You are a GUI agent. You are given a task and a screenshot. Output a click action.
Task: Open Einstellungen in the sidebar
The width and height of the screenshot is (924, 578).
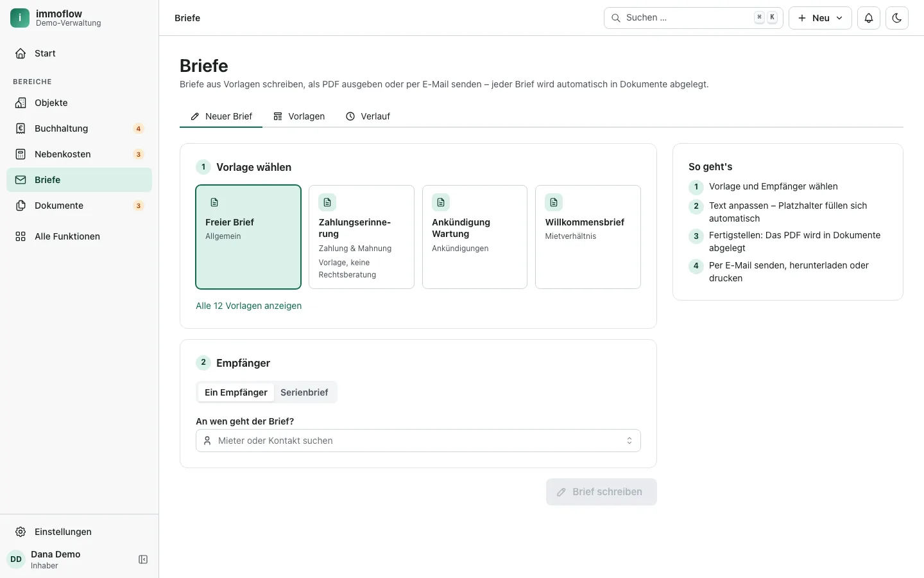pyautogui.click(x=79, y=532)
